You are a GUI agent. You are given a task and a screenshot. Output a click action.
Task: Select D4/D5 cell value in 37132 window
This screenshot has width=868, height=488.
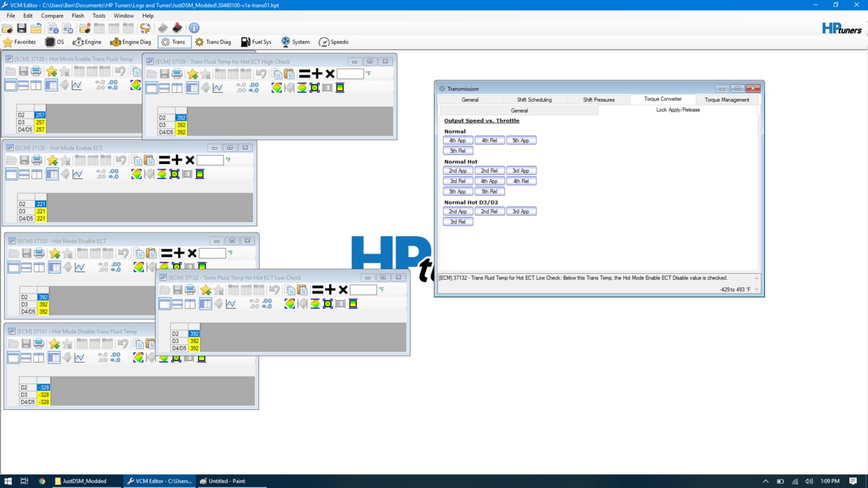(x=194, y=348)
